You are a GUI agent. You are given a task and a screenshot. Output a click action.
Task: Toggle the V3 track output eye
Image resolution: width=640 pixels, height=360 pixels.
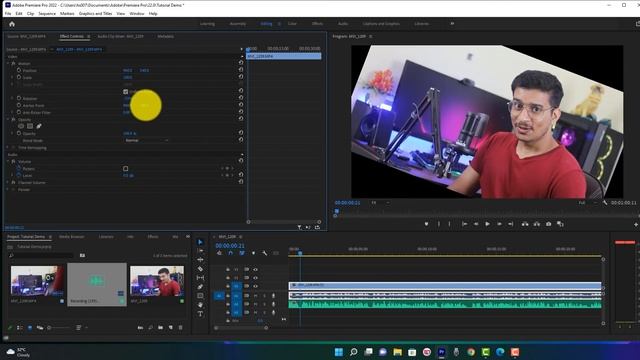pos(255,269)
